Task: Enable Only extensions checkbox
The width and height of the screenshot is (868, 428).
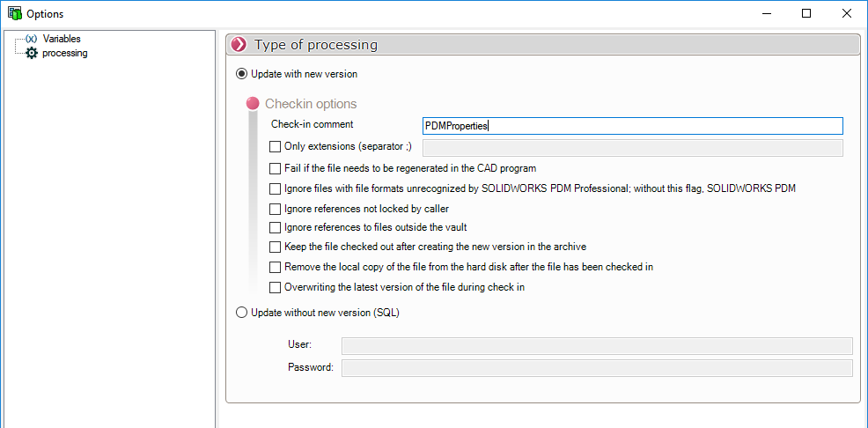Action: [x=276, y=146]
